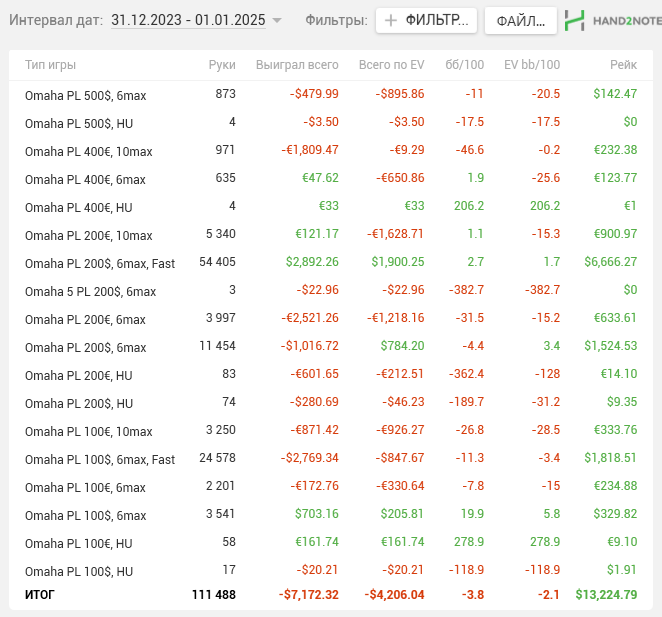Open the date interval dropdown arrow

[x=277, y=20]
